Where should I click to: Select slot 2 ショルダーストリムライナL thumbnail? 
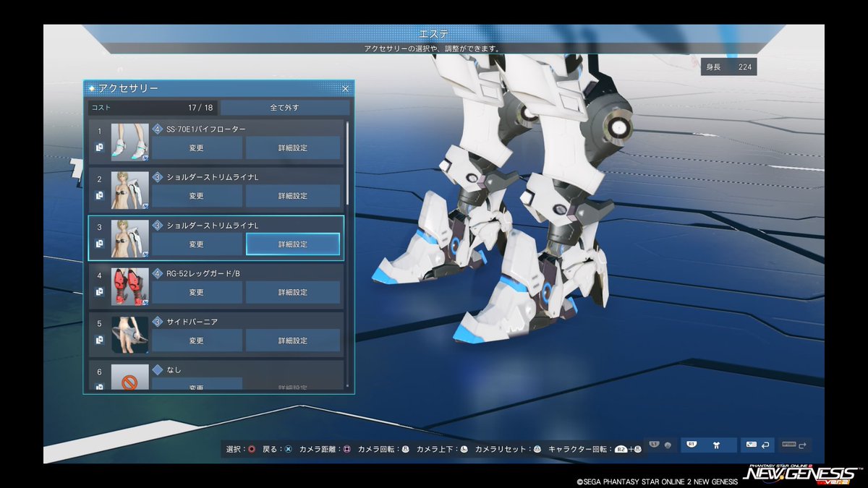(130, 190)
